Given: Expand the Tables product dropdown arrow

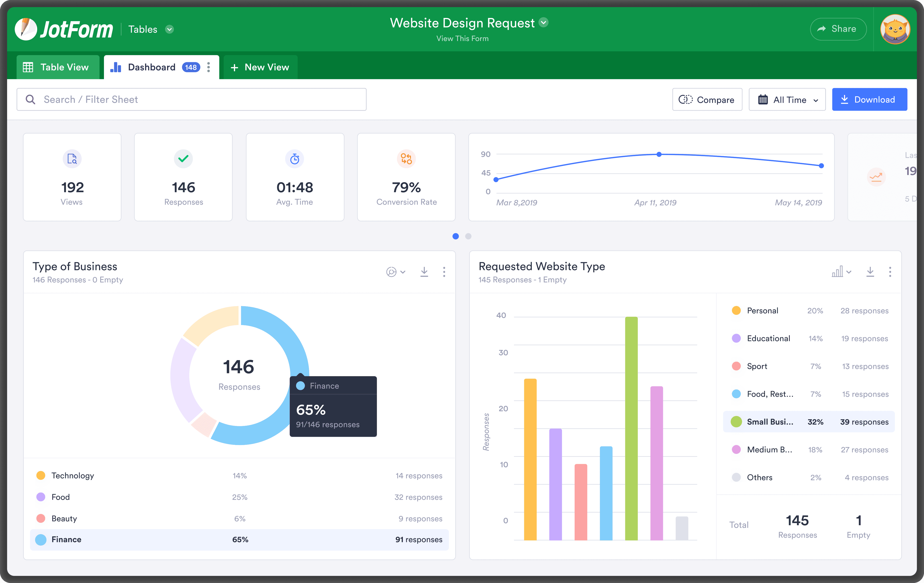Looking at the screenshot, I should point(169,29).
